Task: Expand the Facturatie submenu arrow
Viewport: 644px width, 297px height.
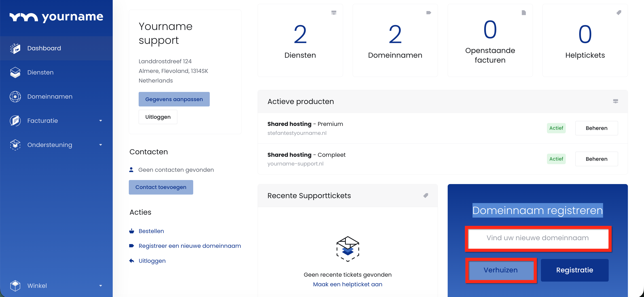Action: coord(100,121)
